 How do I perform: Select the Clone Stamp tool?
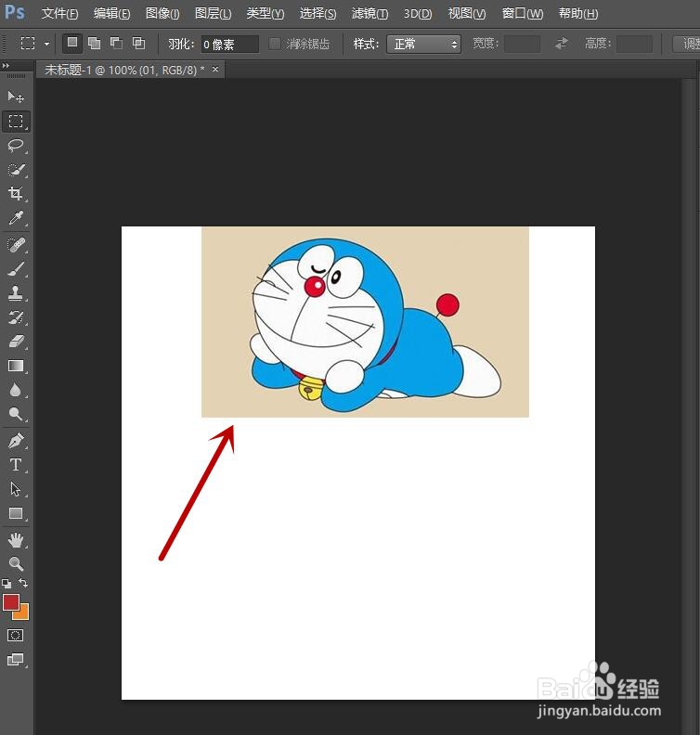(16, 293)
